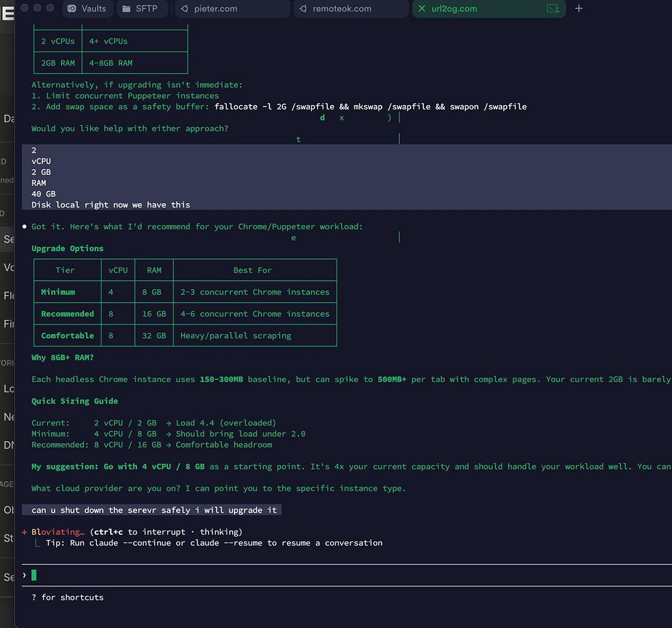Switch to the remoteok.com session tab

351,9
